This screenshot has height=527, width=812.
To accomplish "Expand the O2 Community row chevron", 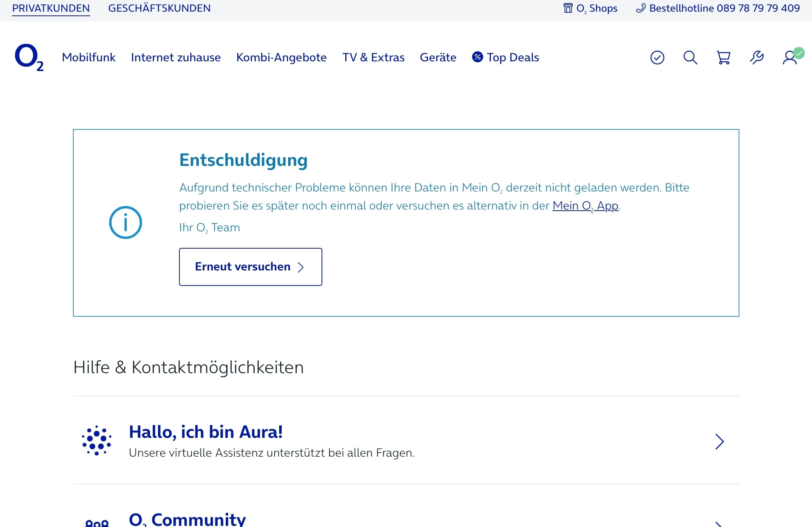I will point(718,524).
